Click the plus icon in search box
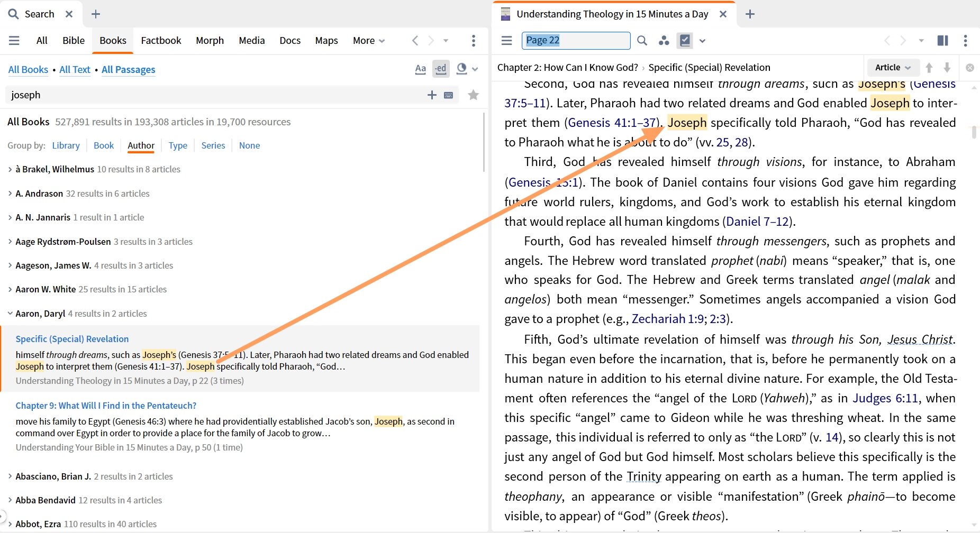980x533 pixels. click(432, 95)
